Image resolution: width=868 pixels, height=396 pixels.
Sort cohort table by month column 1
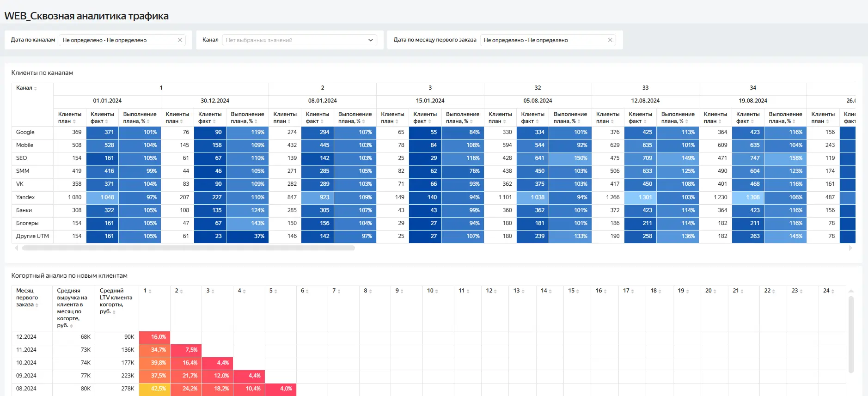[x=150, y=291]
